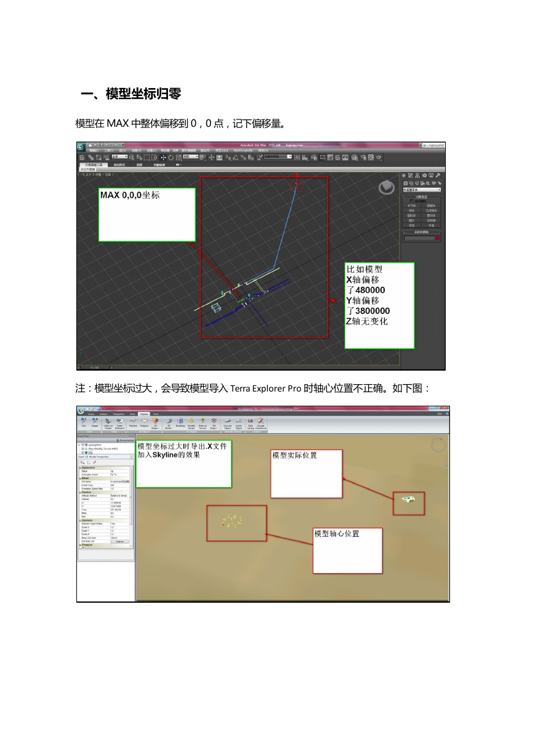This screenshot has width=535, height=756.
Task: Click the Scale X value field
Action: pyautogui.click(x=119, y=528)
